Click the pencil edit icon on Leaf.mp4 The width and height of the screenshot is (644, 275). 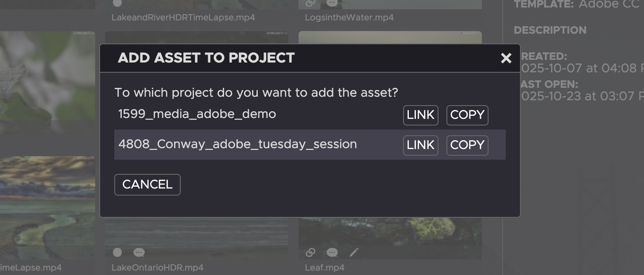pos(353,252)
